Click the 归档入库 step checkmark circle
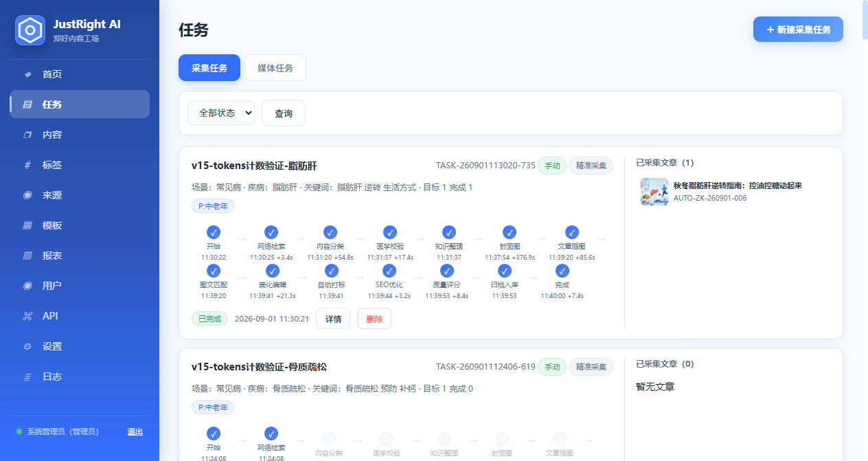 click(x=504, y=271)
